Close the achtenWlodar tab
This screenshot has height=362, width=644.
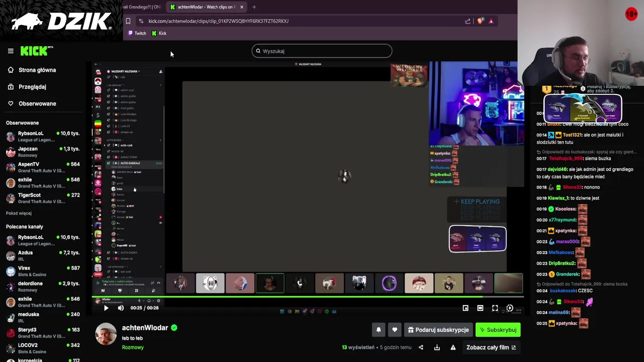242,7
